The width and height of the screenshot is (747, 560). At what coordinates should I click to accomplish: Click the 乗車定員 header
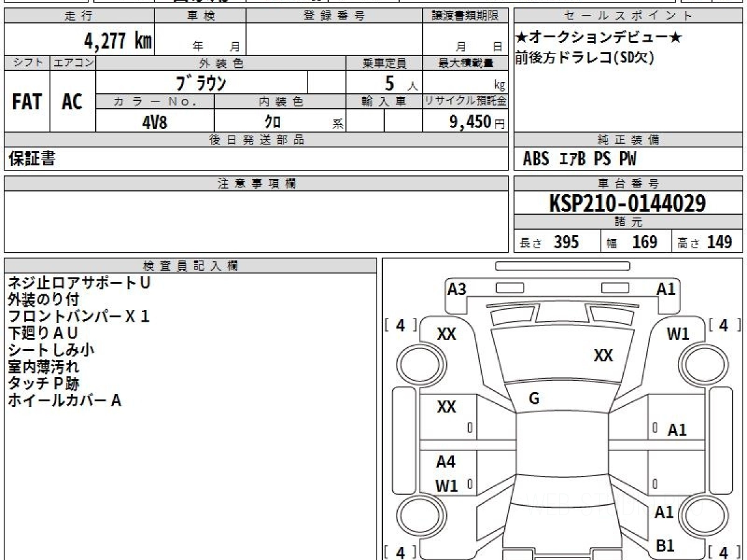point(384,63)
